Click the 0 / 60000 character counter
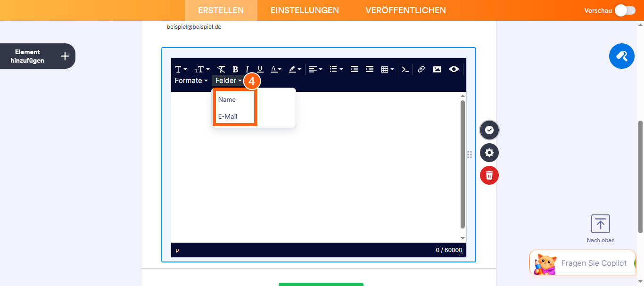This screenshot has width=644, height=286. pyautogui.click(x=448, y=250)
